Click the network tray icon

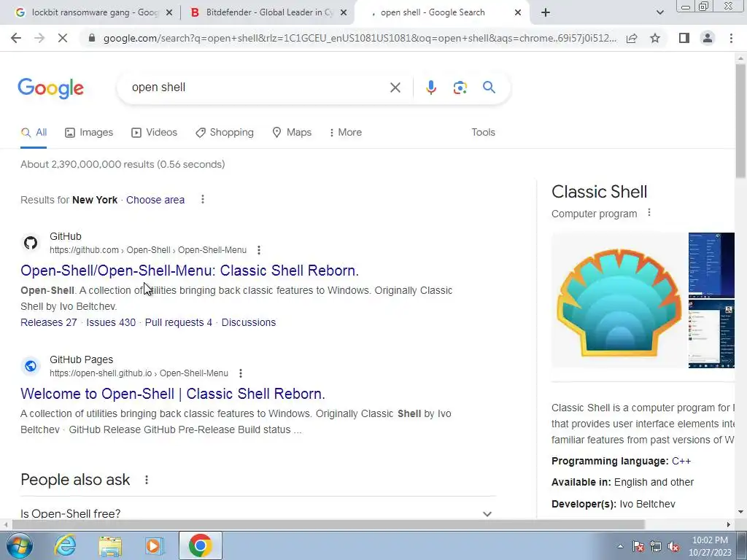tap(656, 547)
